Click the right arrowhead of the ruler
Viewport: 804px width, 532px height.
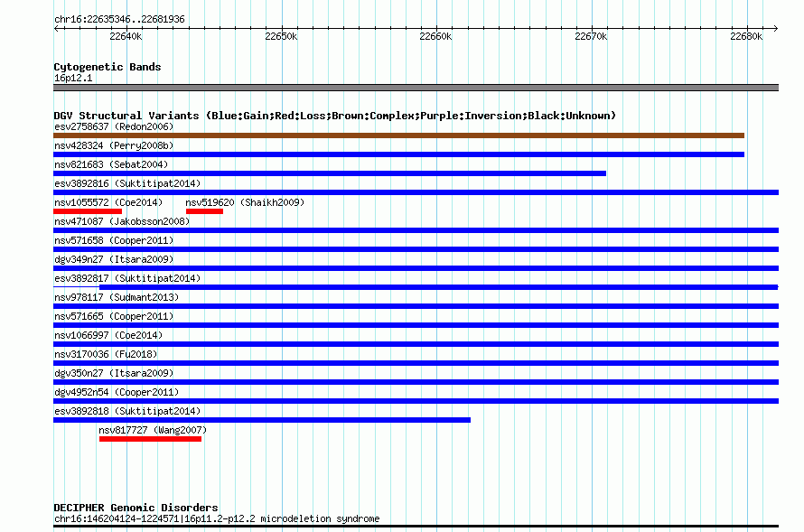coord(776,28)
